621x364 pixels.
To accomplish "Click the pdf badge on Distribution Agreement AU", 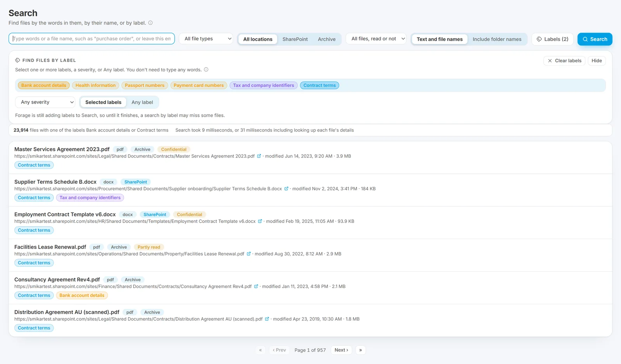I will (130, 312).
